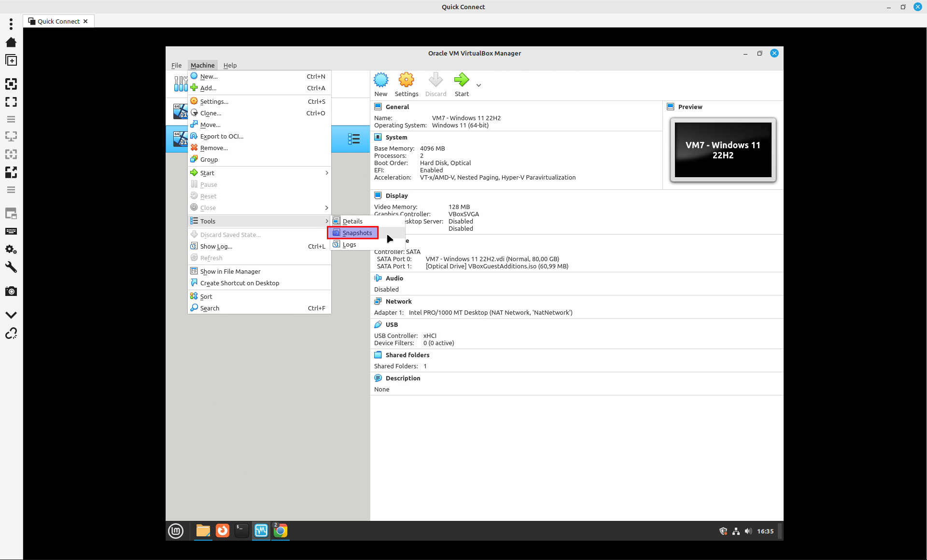Click the Audio section header
This screenshot has width=927, height=560.
[394, 278]
